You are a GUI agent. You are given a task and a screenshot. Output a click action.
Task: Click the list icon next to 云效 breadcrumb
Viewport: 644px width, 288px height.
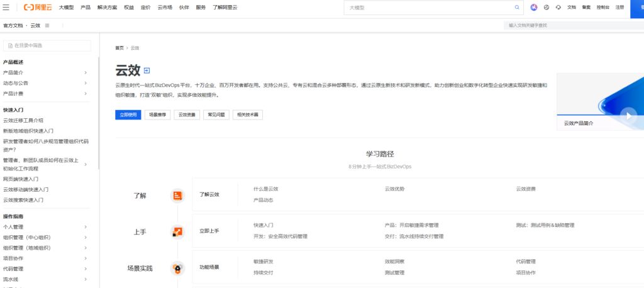pos(47,26)
